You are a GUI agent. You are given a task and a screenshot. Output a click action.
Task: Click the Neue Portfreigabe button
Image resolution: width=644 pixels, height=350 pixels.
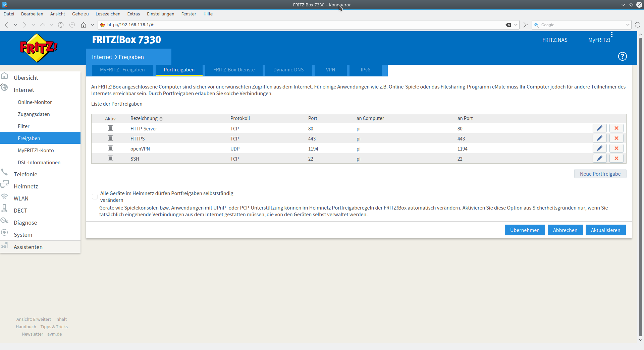coord(600,174)
